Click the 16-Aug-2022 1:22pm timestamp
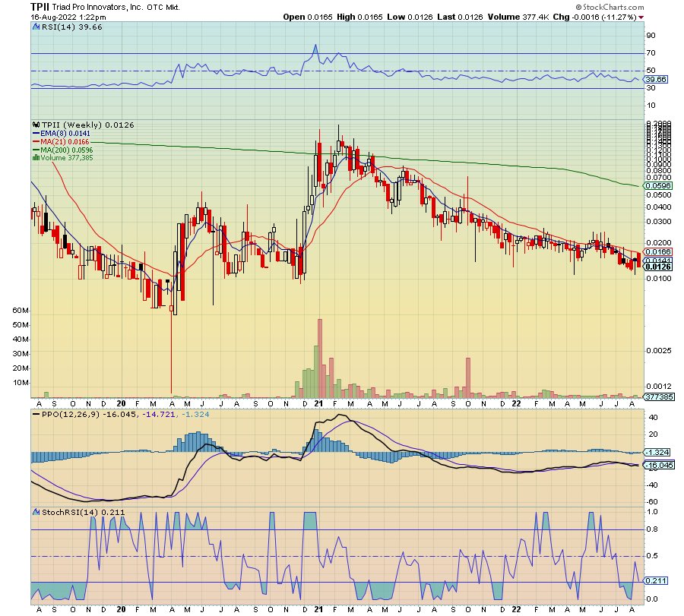 pos(68,17)
